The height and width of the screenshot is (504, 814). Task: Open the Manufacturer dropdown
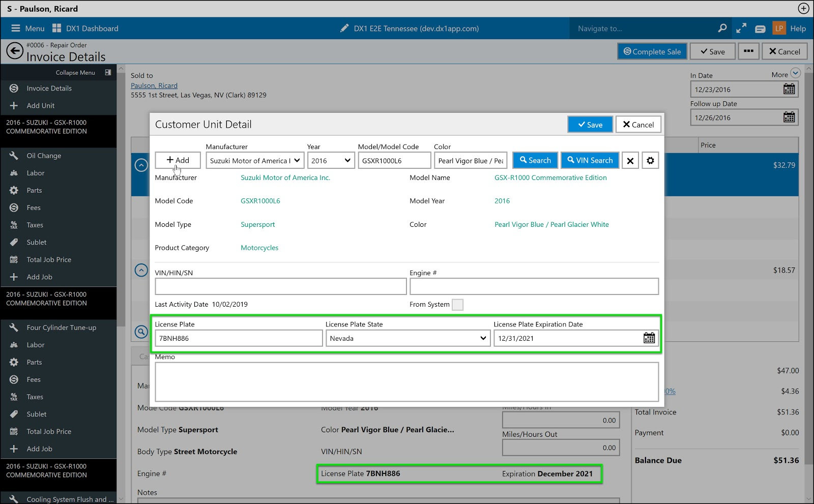(255, 161)
